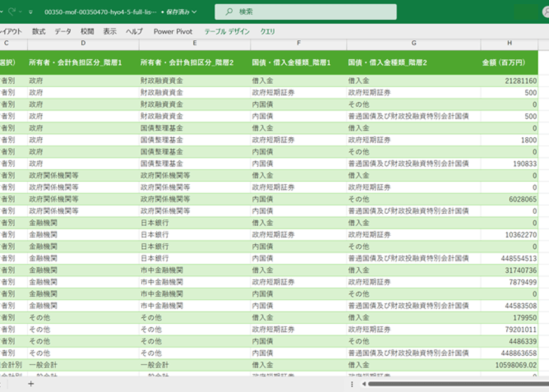
Task: Select the amount cell 79201011
Action: [509, 330]
